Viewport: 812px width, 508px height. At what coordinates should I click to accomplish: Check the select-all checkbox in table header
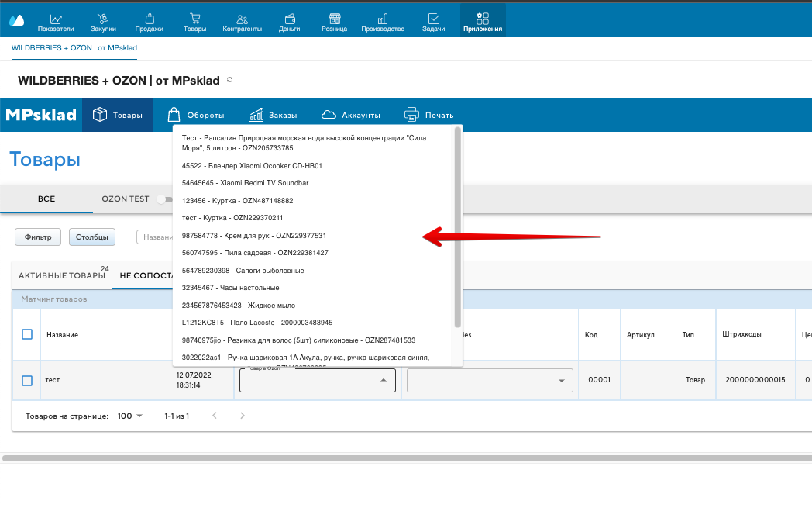[x=27, y=334]
